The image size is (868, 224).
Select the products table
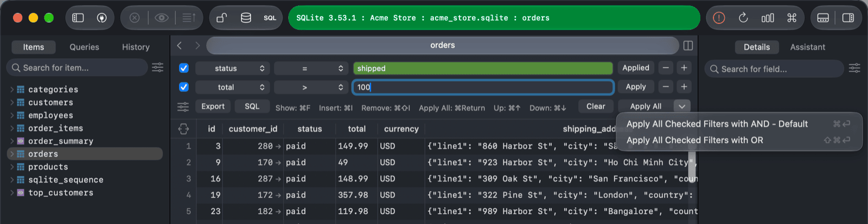(48, 167)
